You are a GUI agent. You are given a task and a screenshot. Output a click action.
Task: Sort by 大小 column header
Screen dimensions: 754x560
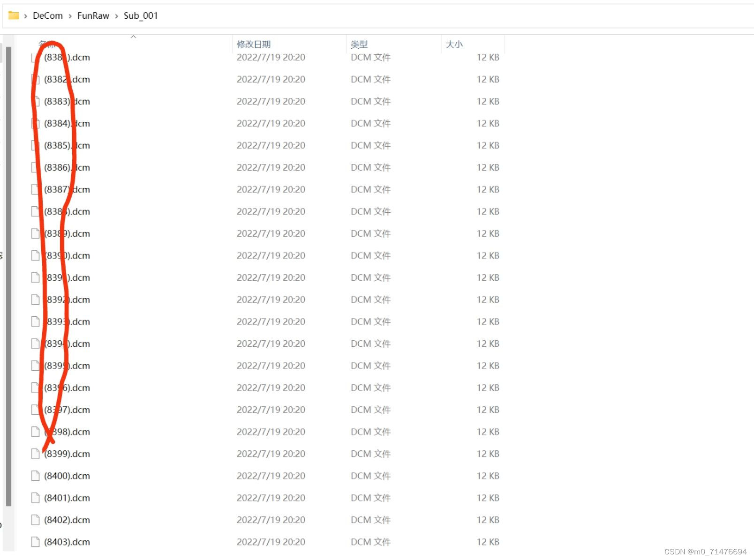[454, 44]
